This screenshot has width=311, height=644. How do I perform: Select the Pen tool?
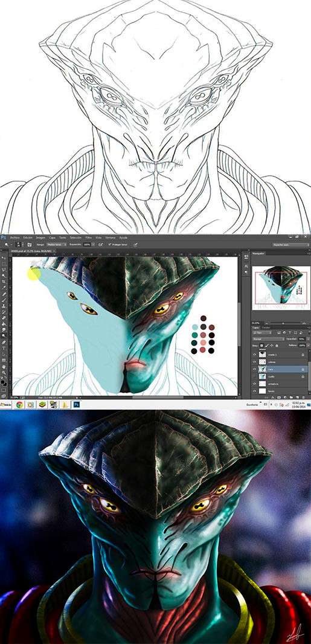pyautogui.click(x=4, y=342)
